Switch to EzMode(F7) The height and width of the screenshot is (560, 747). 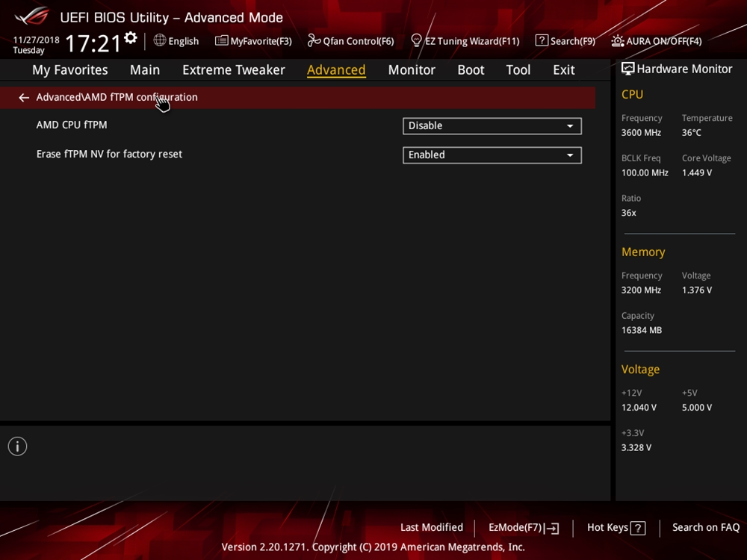tap(524, 528)
